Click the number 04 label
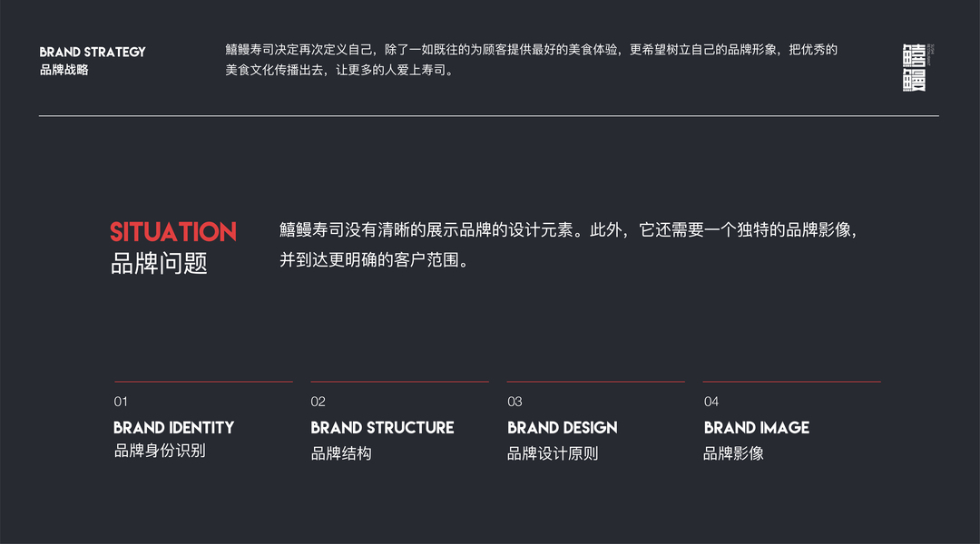This screenshot has width=980, height=544. click(711, 402)
